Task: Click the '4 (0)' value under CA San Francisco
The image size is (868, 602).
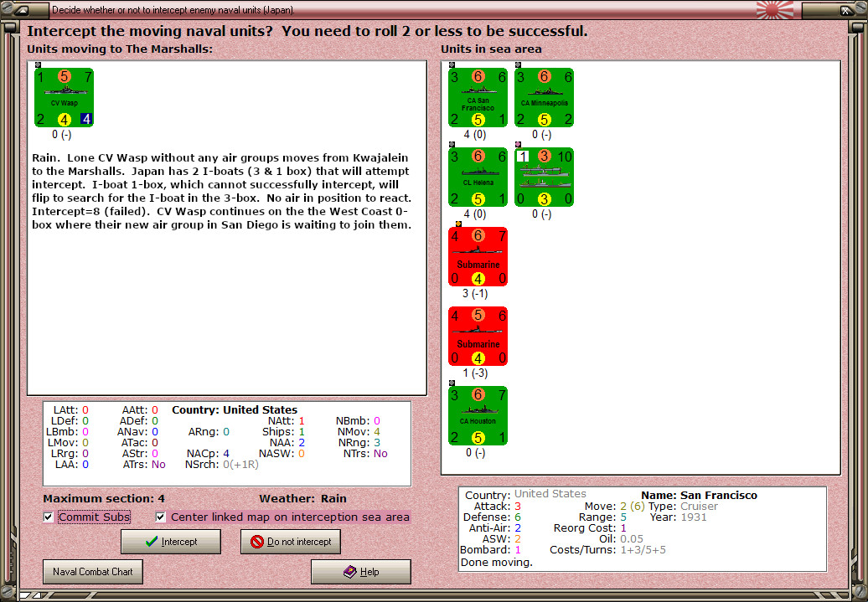Action: coord(475,135)
